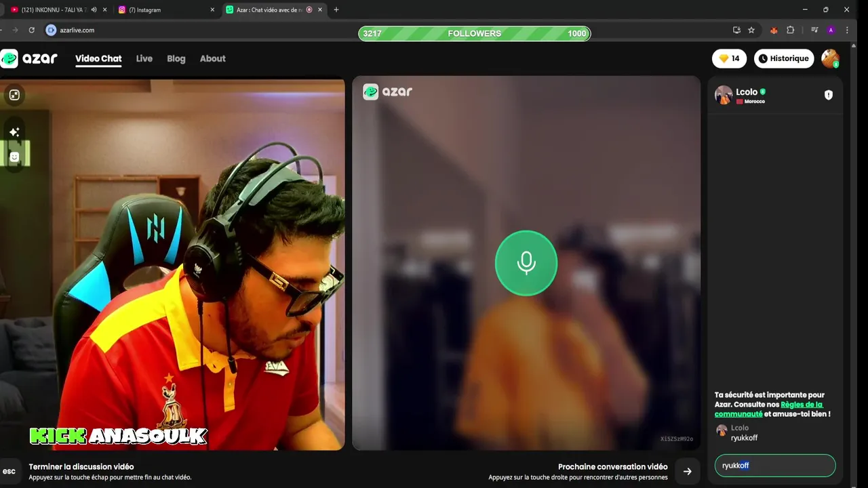Screen dimensions: 868x488
Task: Open the Blog page
Action: pos(176,59)
